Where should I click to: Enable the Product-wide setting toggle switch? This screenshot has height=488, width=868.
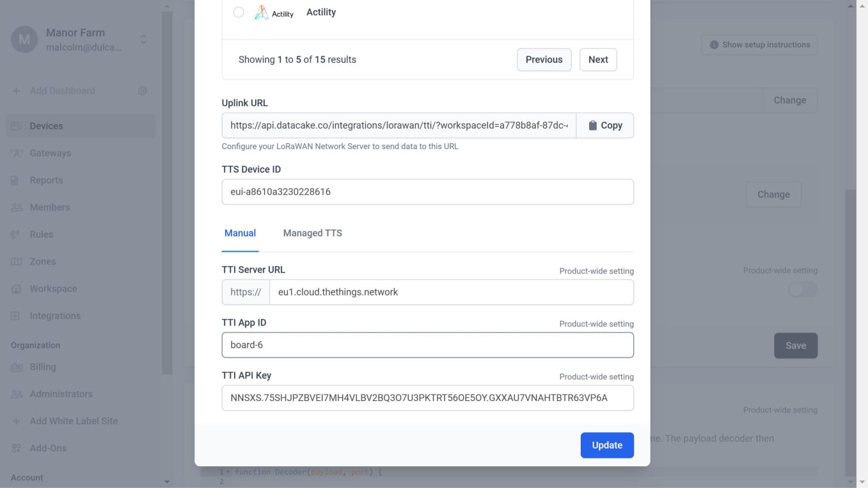click(802, 290)
